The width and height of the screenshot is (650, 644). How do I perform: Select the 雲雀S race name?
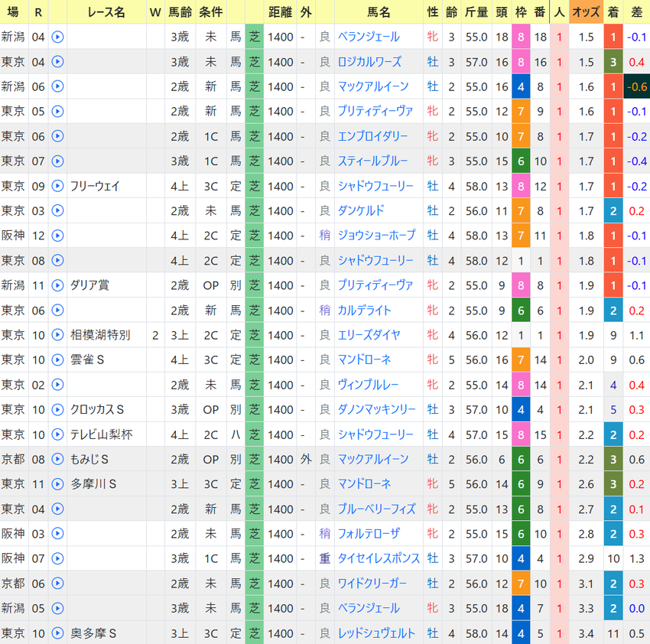87,360
